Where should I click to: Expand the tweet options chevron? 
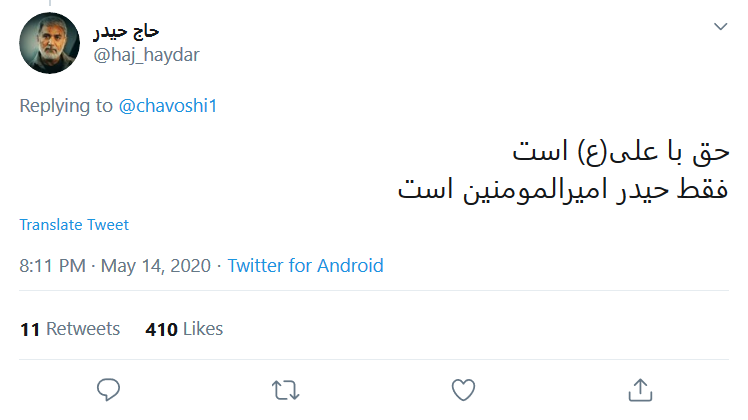coord(720,27)
